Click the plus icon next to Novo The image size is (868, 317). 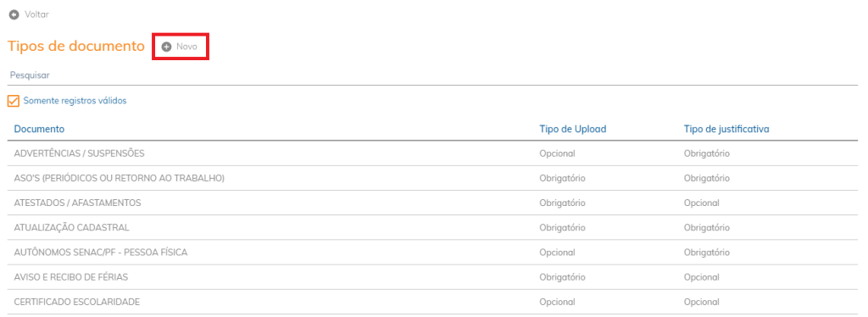pos(166,47)
